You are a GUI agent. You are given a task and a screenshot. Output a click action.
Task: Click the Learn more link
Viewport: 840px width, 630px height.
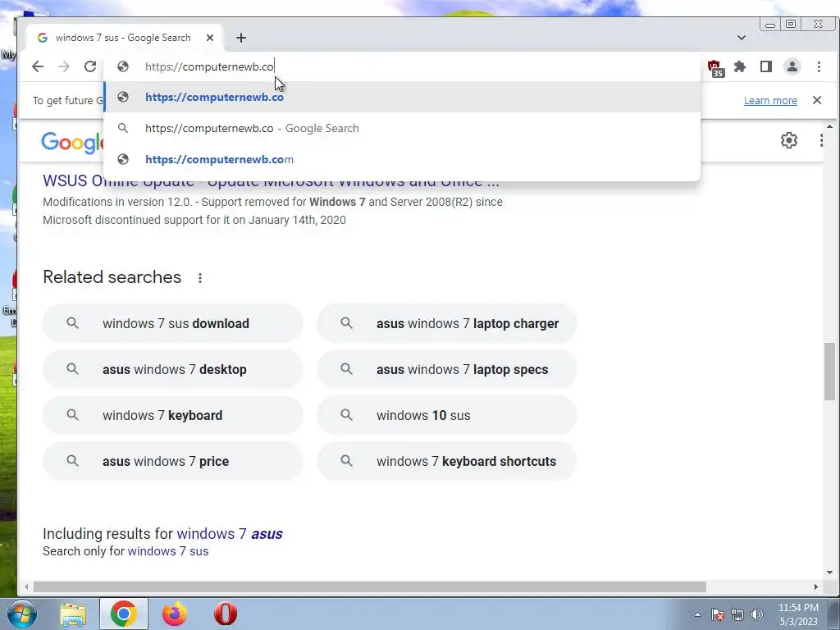pos(770,101)
